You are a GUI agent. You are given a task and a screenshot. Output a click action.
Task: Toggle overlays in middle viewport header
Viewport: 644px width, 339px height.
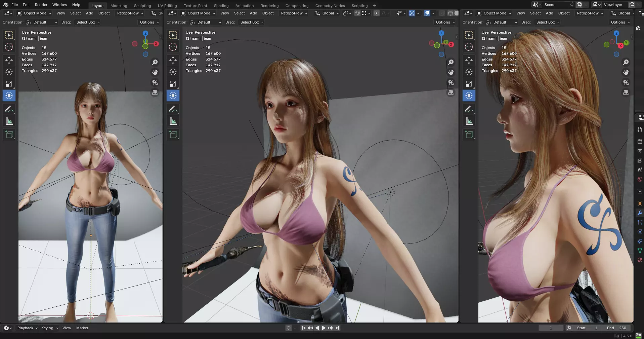427,13
